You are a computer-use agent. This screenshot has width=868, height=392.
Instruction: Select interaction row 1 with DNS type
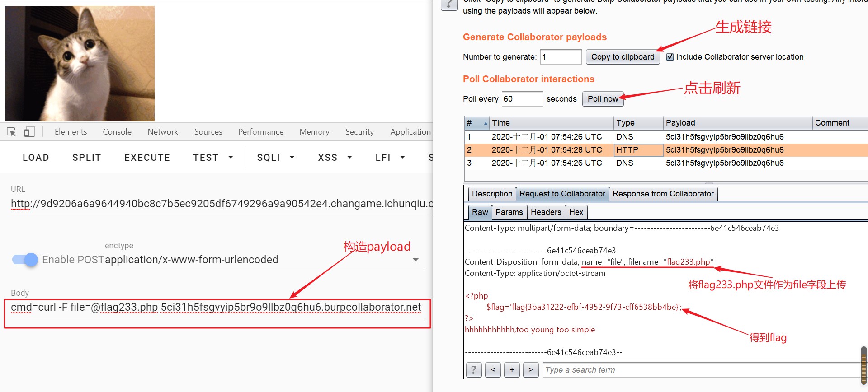tap(666, 137)
